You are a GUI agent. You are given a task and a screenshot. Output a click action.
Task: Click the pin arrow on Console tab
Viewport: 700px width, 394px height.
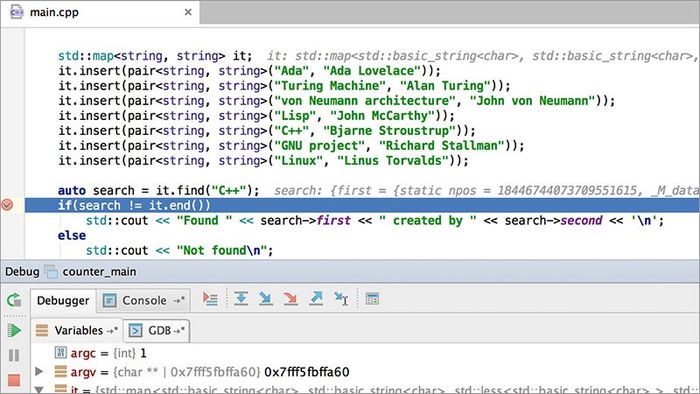tap(179, 301)
